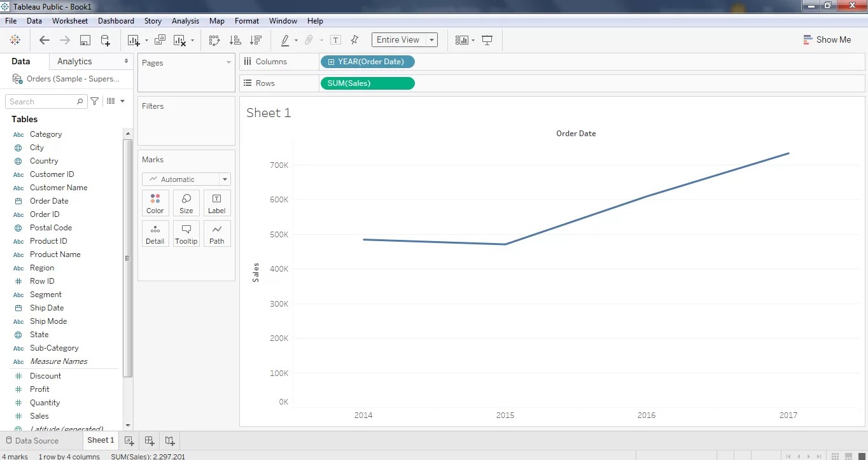Click New Worksheet tab icon at bottom
This screenshot has height=460, width=868.
129,440
